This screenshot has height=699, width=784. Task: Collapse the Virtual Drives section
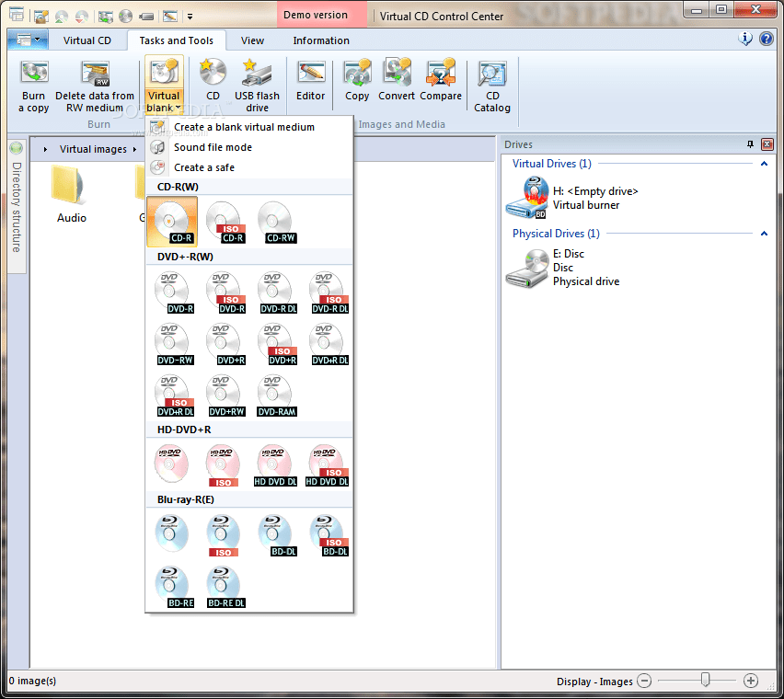[764, 163]
